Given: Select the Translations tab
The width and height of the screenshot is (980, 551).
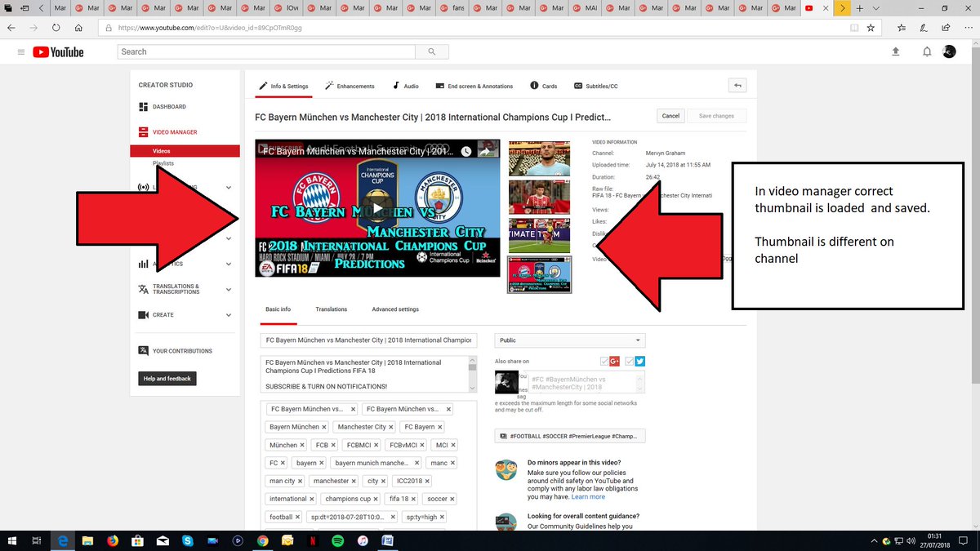Looking at the screenshot, I should tap(332, 309).
